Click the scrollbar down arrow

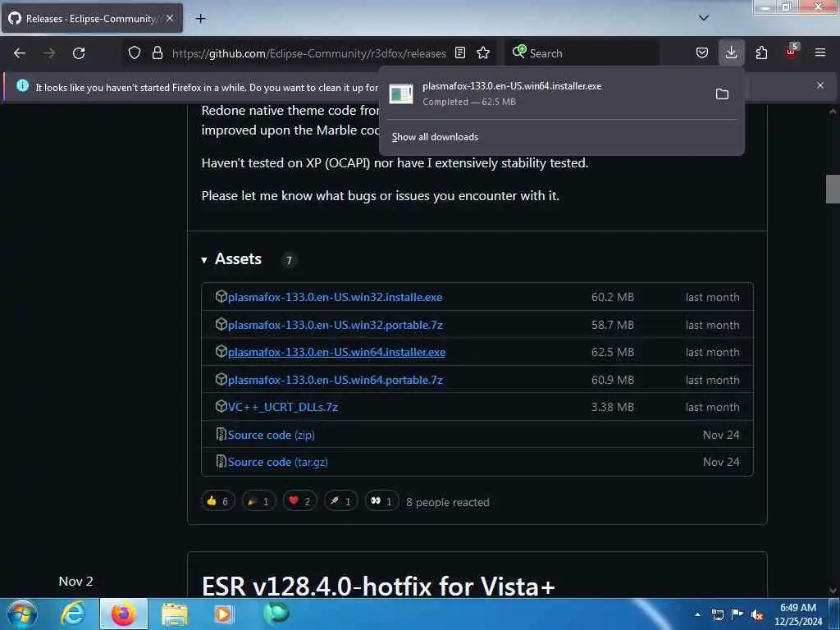pos(833,591)
